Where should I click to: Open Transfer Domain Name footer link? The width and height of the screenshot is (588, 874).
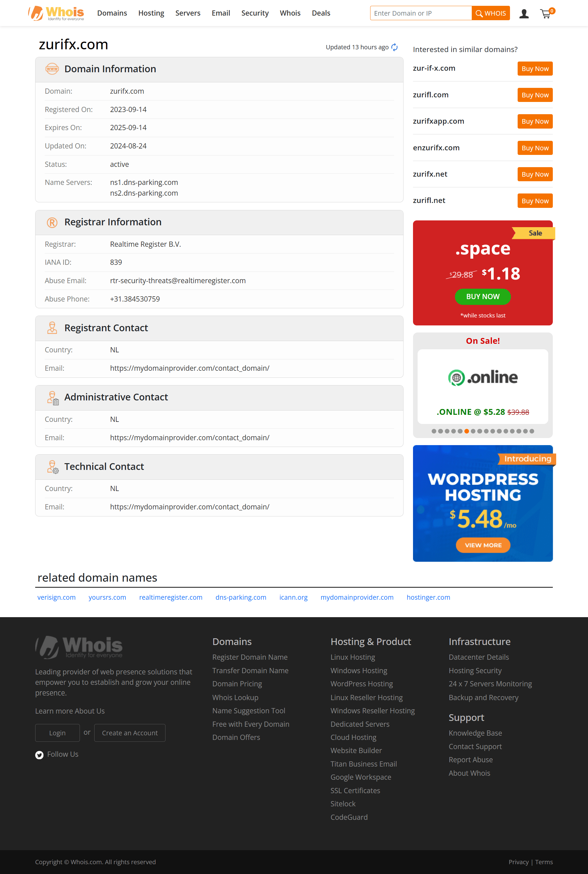pos(250,671)
